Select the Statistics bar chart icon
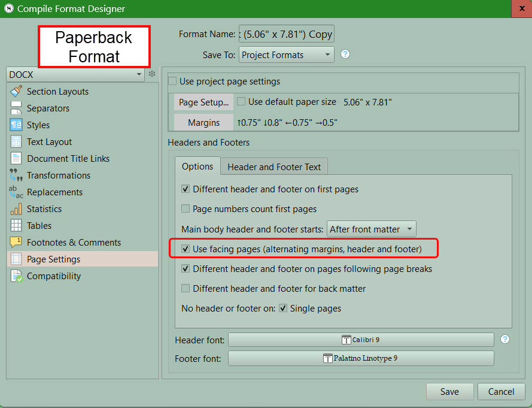532x408 pixels. (16, 209)
